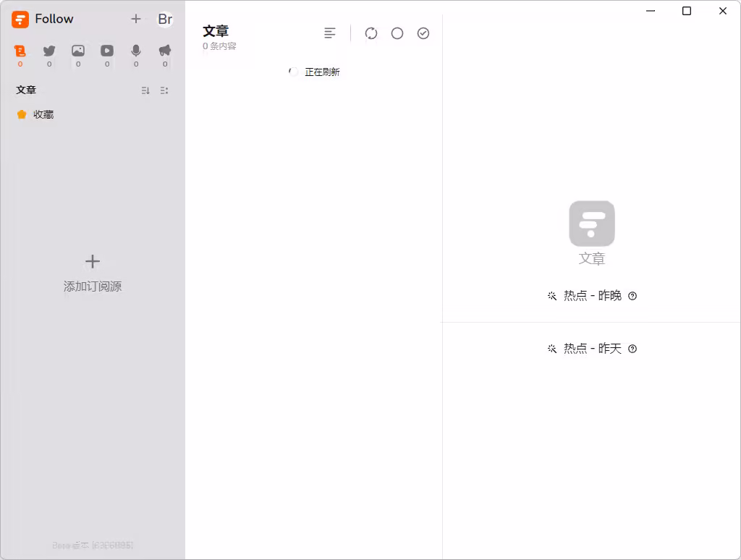Open the 收藏 favorites collection
The width and height of the screenshot is (741, 560).
[43, 114]
